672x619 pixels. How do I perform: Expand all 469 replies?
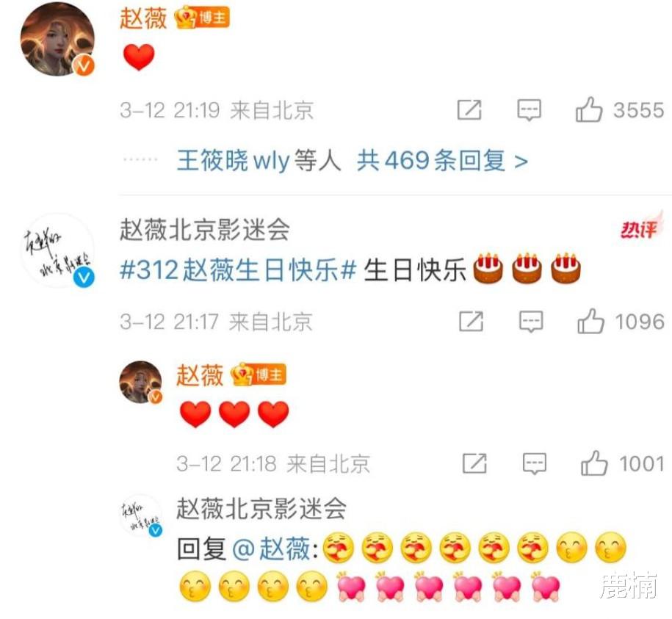pos(442,161)
